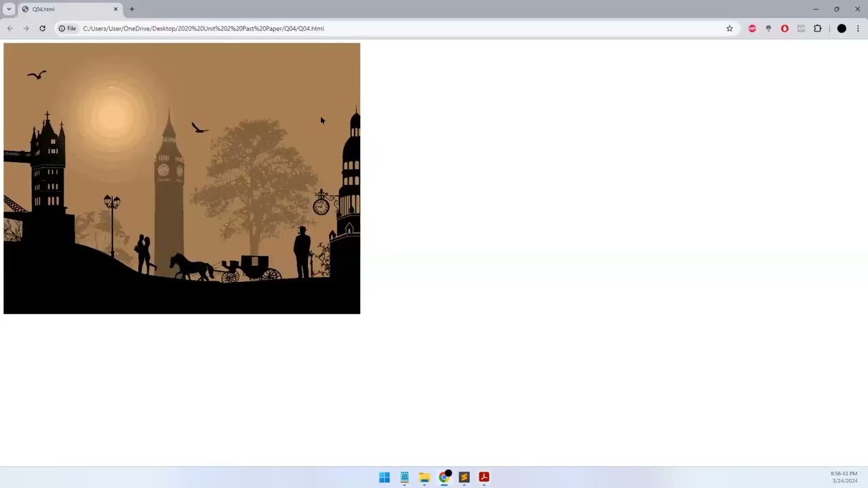Image resolution: width=868 pixels, height=488 pixels.
Task: Open the tab search dropdown arrow
Action: pyautogui.click(x=9, y=9)
